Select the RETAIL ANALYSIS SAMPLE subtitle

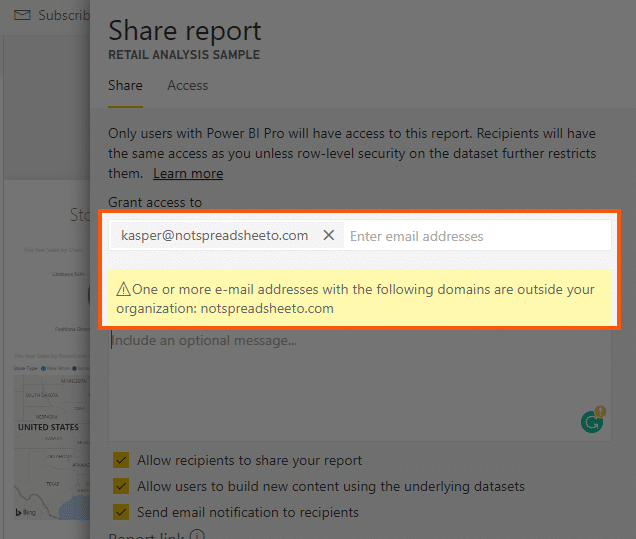[184, 55]
